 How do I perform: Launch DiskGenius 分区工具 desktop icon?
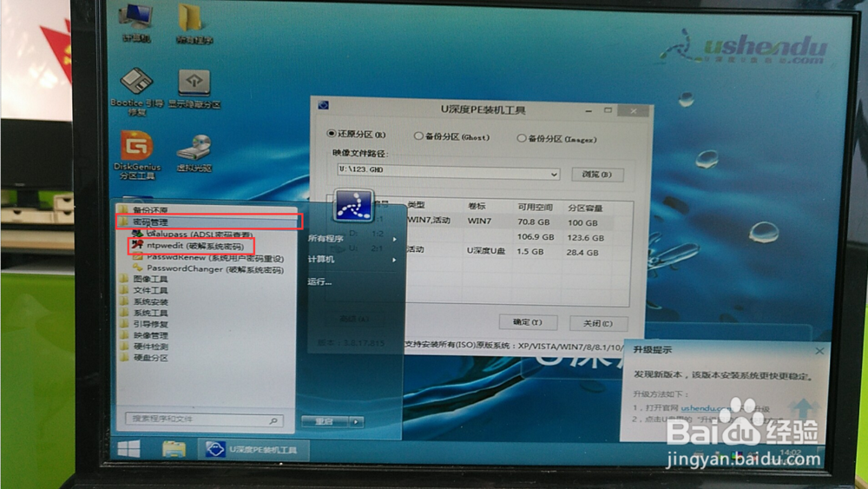click(x=137, y=155)
